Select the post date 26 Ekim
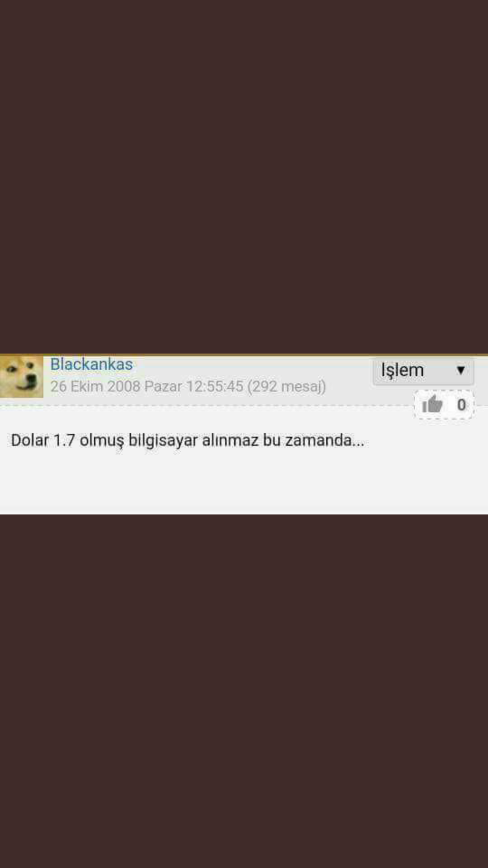 point(77,387)
